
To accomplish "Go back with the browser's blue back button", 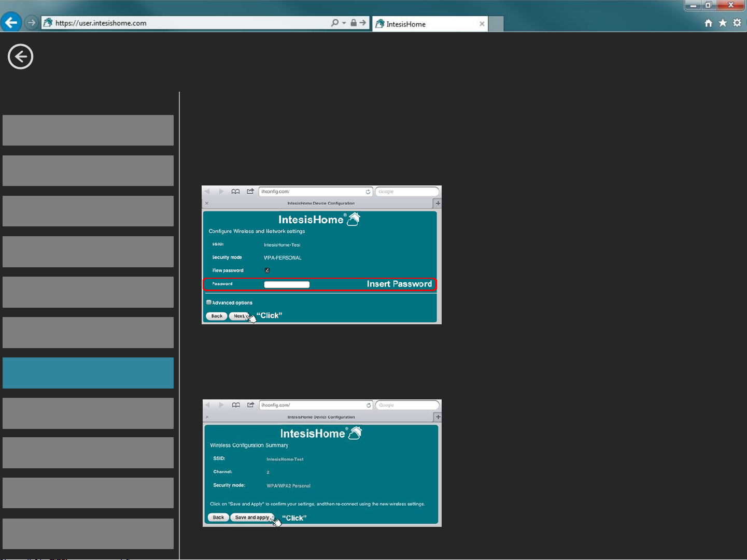I will (x=11, y=22).
